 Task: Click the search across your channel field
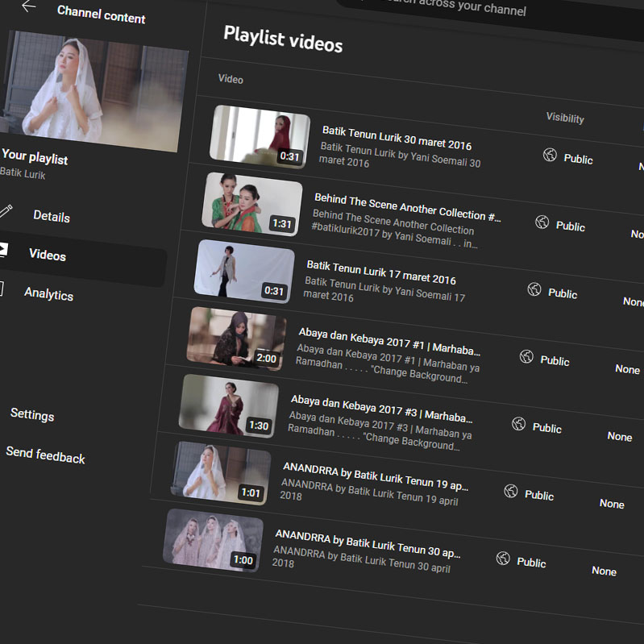tap(451, 10)
